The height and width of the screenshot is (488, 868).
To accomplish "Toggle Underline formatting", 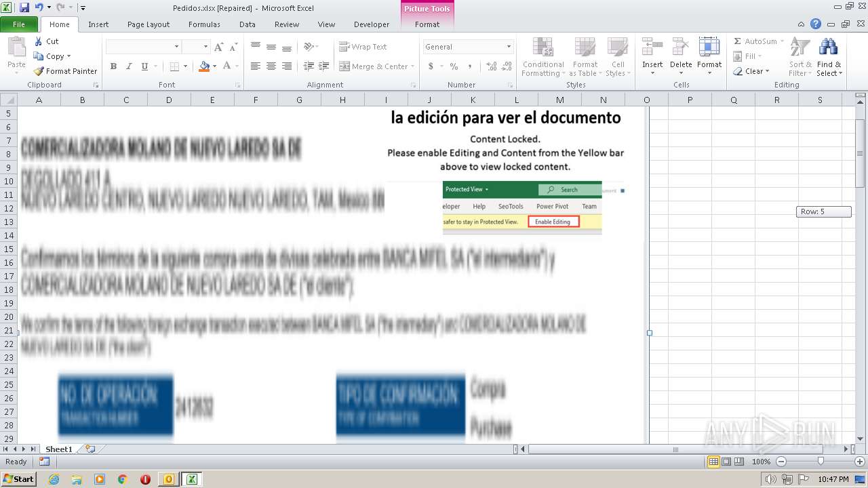I will coord(144,66).
